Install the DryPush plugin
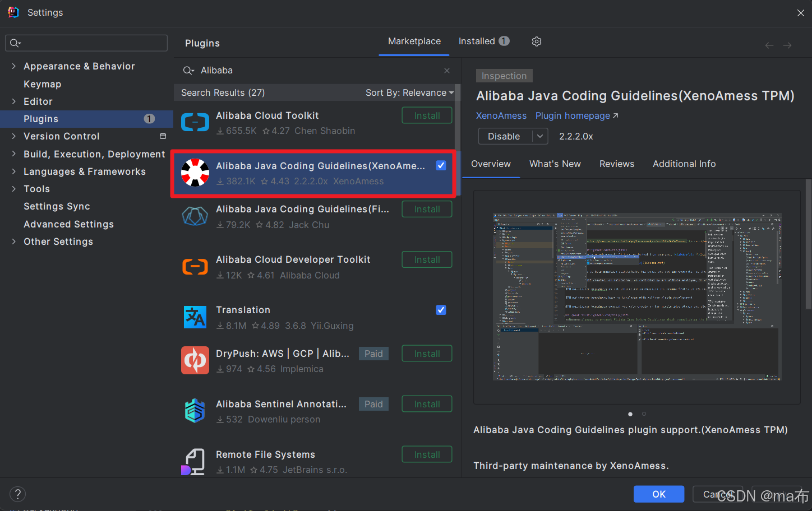The width and height of the screenshot is (812, 511). pyautogui.click(x=427, y=354)
